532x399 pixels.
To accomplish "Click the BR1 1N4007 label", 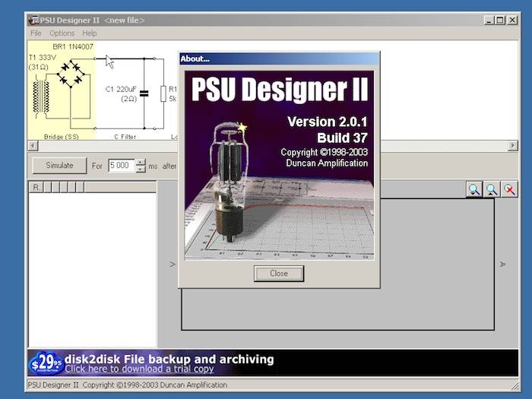I will 73,47.
